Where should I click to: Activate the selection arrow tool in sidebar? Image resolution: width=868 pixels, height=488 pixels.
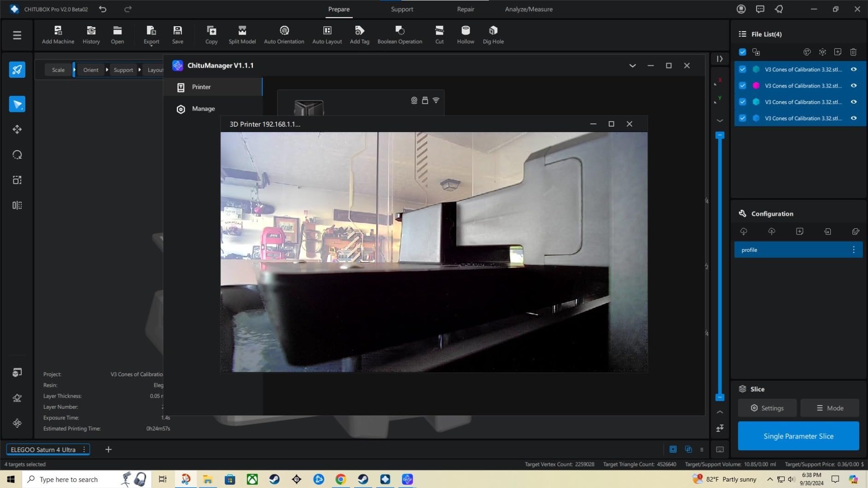pos(17,105)
